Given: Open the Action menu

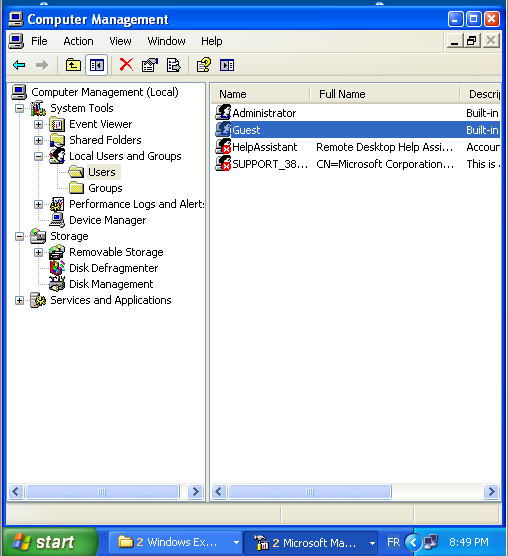Looking at the screenshot, I should 78,41.
